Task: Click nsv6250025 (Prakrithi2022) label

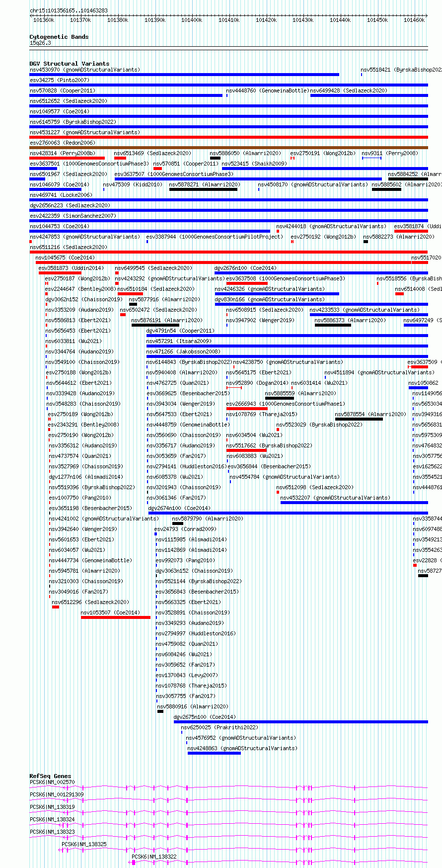Action: 220,727
